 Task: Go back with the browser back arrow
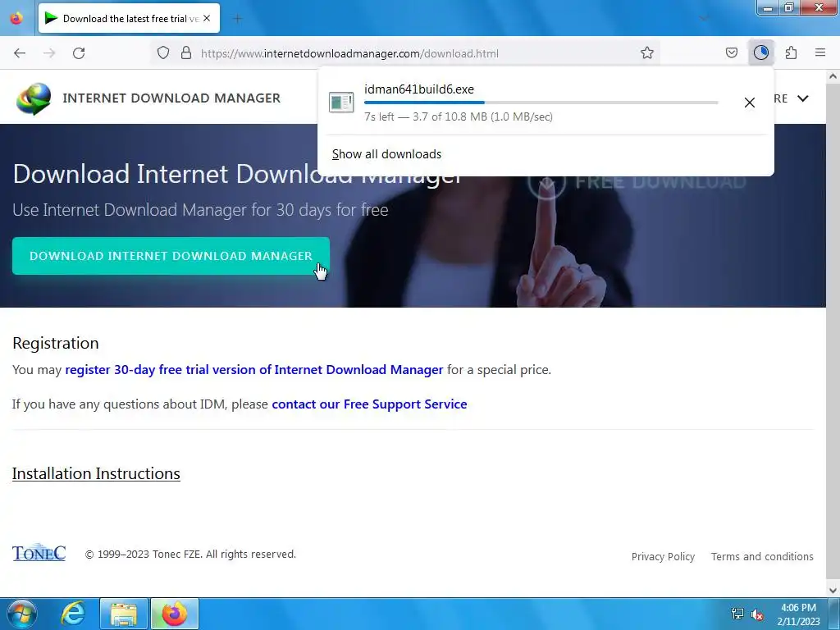click(20, 53)
